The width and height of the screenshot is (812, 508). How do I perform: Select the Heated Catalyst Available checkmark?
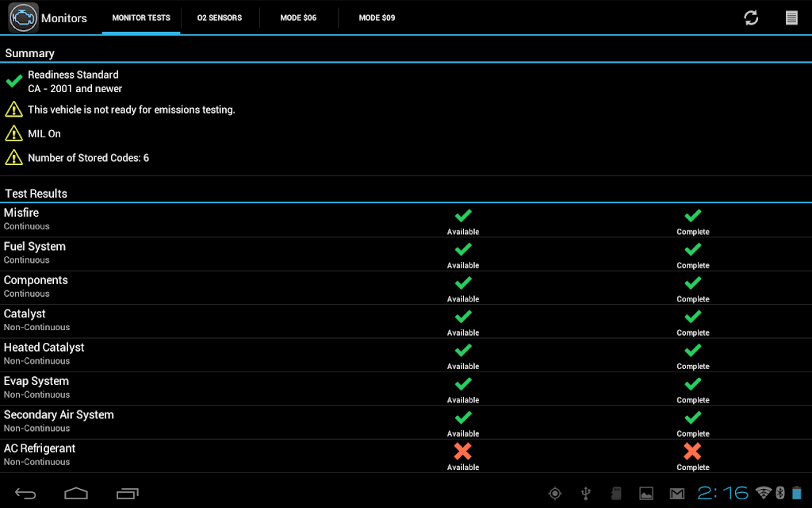(x=463, y=350)
